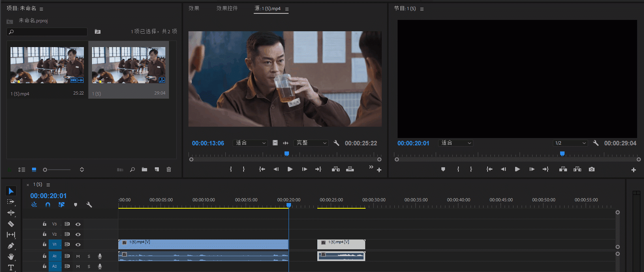Select the 源:1 (5).mp4 tab
The height and width of the screenshot is (272, 644).
click(267, 8)
